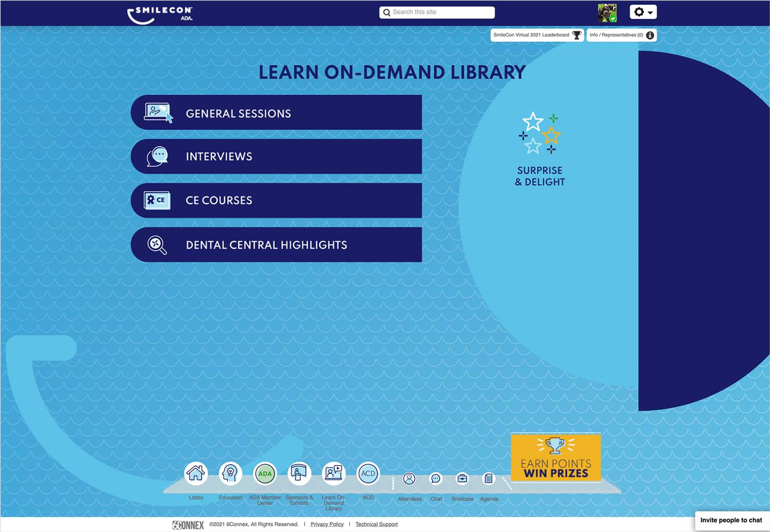The image size is (770, 532).
Task: Open the Sponsors & Exhibits icon
Action: tap(299, 473)
